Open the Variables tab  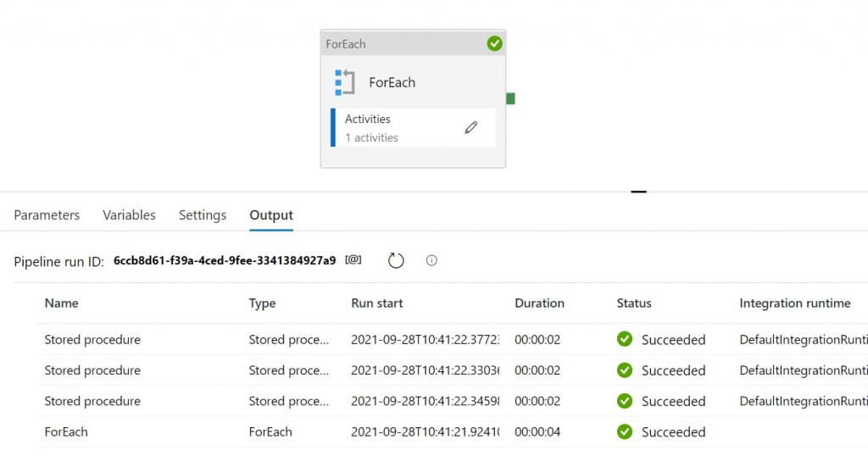tap(129, 215)
